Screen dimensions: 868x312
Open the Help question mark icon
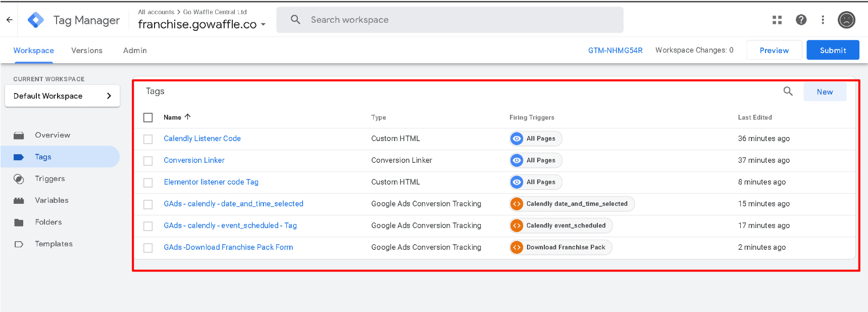pos(801,20)
